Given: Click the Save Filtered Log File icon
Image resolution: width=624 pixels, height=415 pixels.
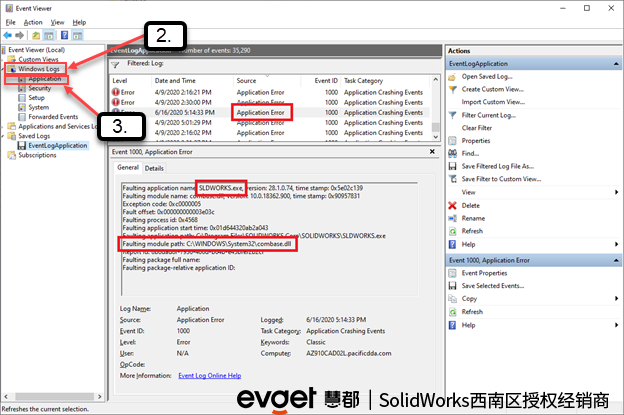Looking at the screenshot, I should 452,166.
